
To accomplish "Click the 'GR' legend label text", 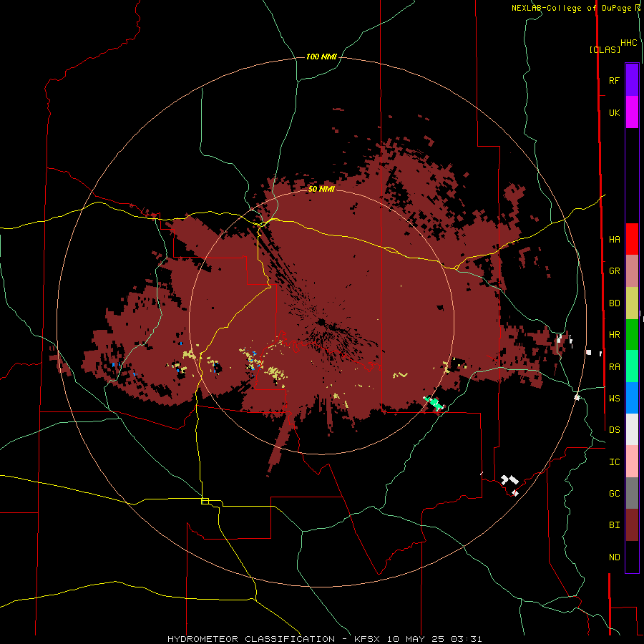I will pyautogui.click(x=614, y=271).
